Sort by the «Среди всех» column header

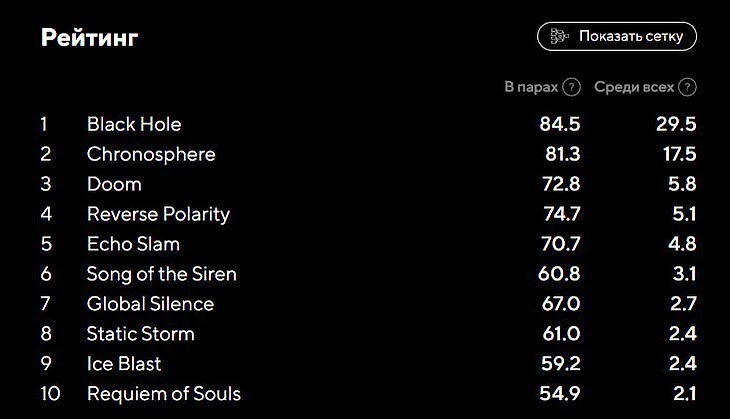[x=634, y=87]
